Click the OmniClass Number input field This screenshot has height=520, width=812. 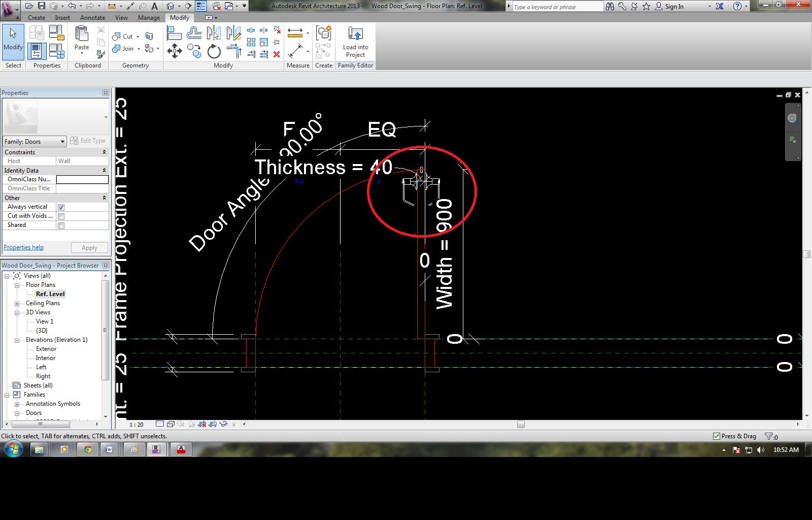[x=82, y=179]
